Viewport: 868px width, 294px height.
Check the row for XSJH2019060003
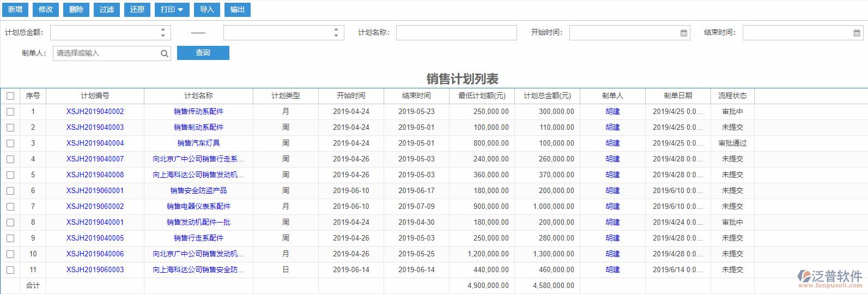pos(10,270)
